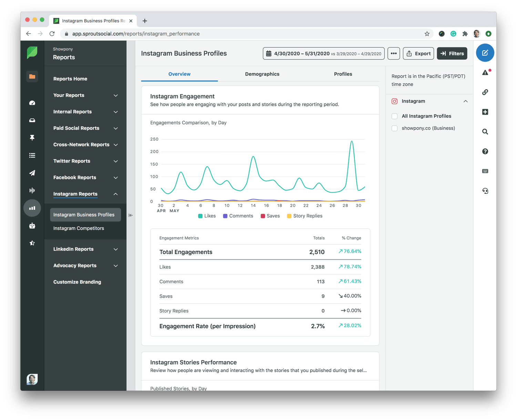Open the link icon in right rail
This screenshot has width=517, height=420.
point(485,92)
